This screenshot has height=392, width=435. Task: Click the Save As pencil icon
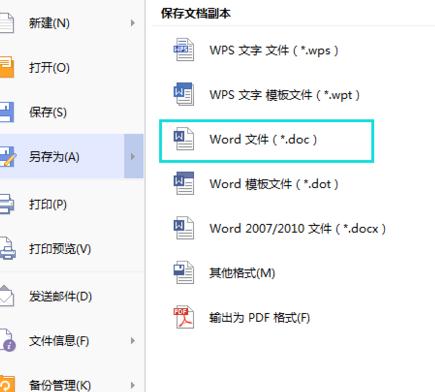pos(7,156)
